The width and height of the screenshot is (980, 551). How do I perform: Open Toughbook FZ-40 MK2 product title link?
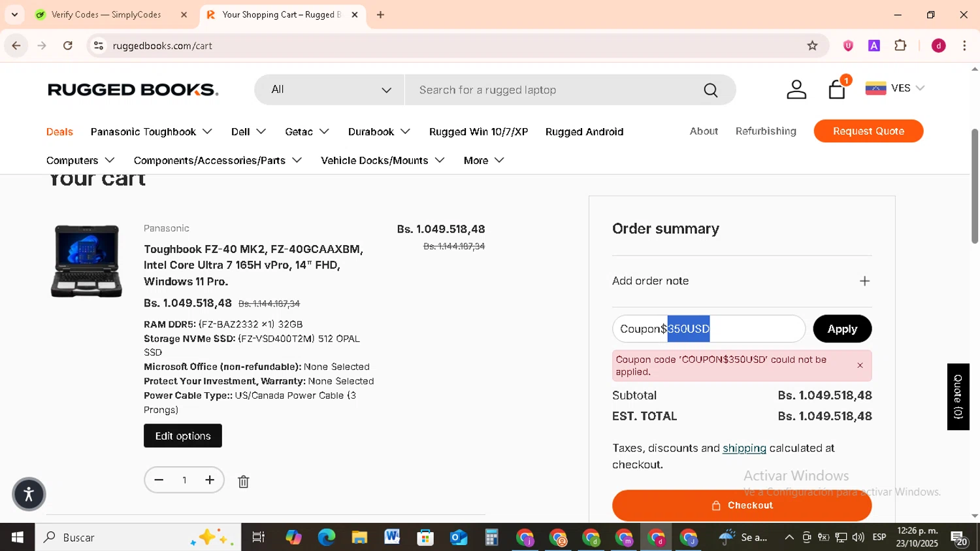click(x=253, y=265)
